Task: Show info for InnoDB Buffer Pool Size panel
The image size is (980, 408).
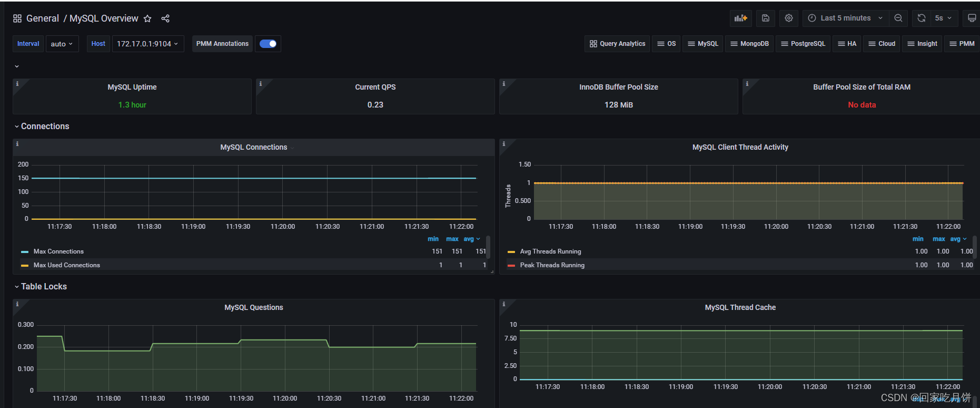Action: click(x=503, y=83)
